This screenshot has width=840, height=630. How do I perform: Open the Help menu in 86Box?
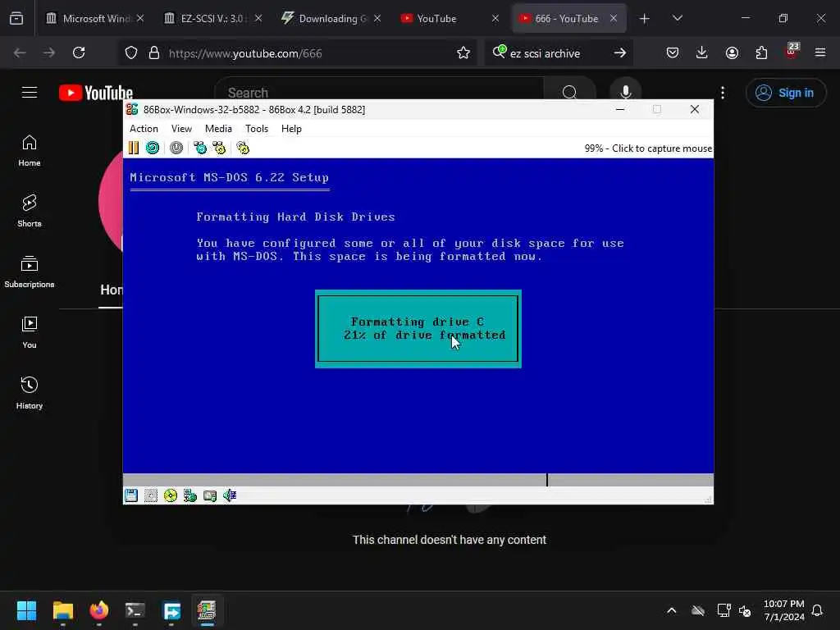(291, 129)
